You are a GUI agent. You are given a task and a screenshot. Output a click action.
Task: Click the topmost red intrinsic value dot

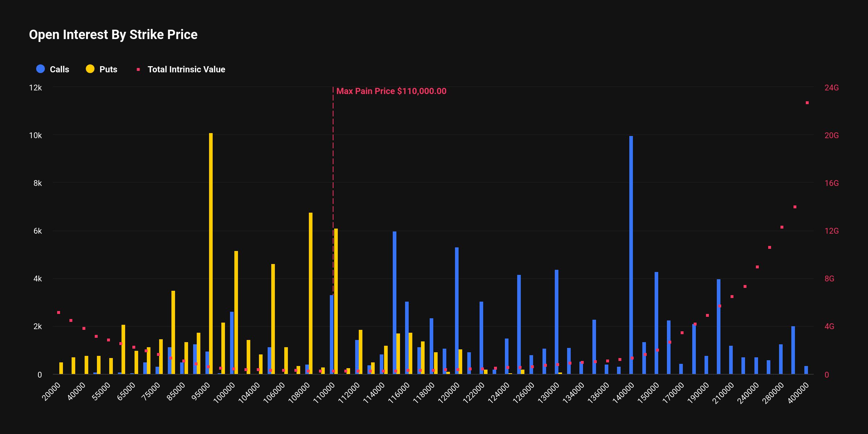tap(807, 102)
